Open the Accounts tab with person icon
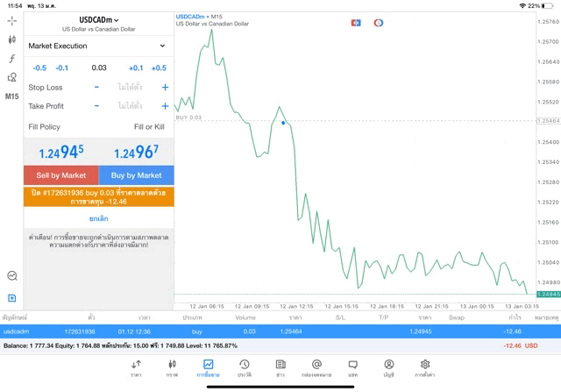561x392 pixels. tap(389, 368)
